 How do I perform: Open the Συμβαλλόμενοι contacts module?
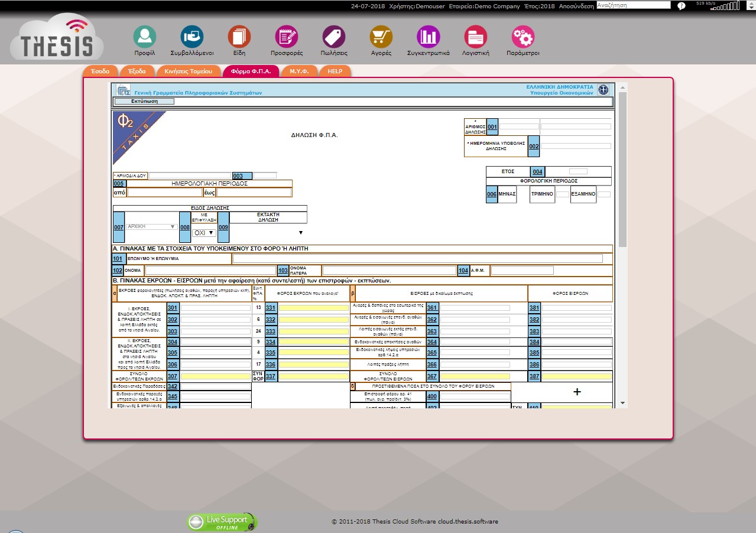click(192, 37)
